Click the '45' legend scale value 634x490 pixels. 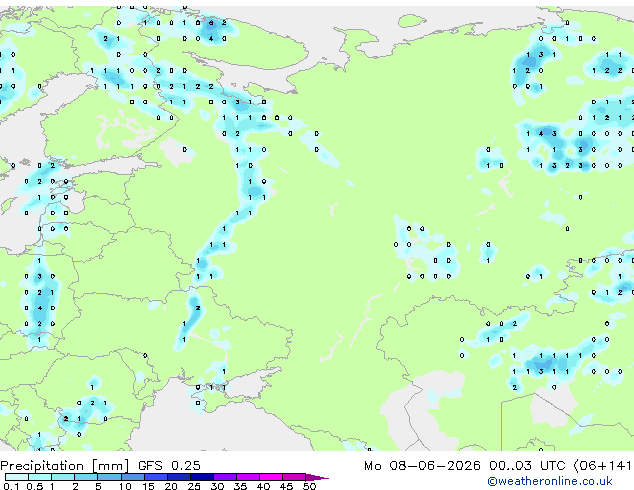tap(287, 486)
